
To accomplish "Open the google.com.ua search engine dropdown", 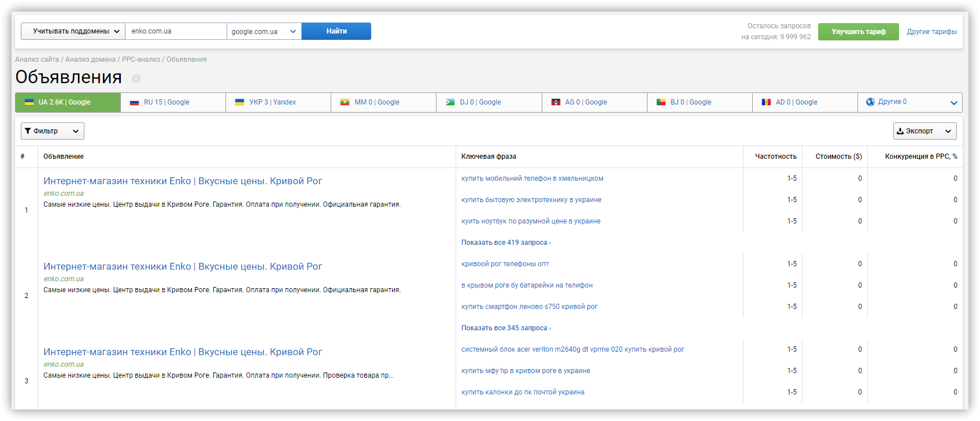I will pyautogui.click(x=264, y=31).
